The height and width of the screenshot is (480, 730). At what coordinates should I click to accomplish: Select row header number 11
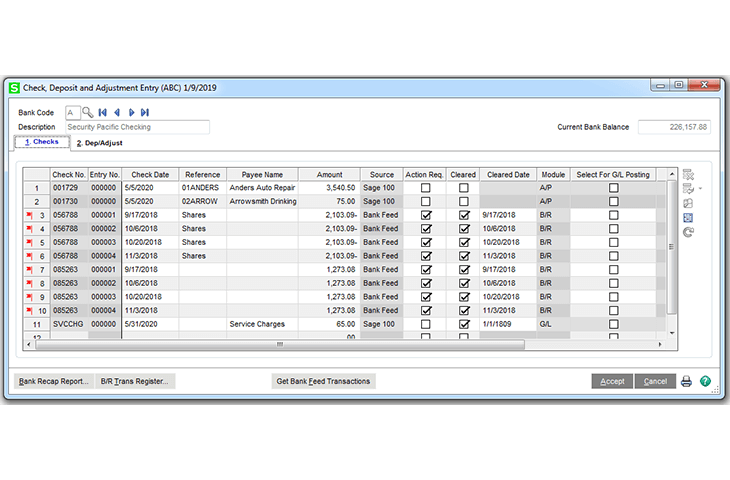coord(37,325)
